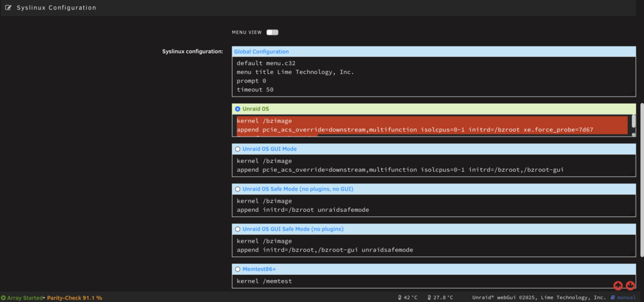The width and height of the screenshot is (644, 302).
Task: Click the 'Array Started' status text
Action: click(x=24, y=297)
